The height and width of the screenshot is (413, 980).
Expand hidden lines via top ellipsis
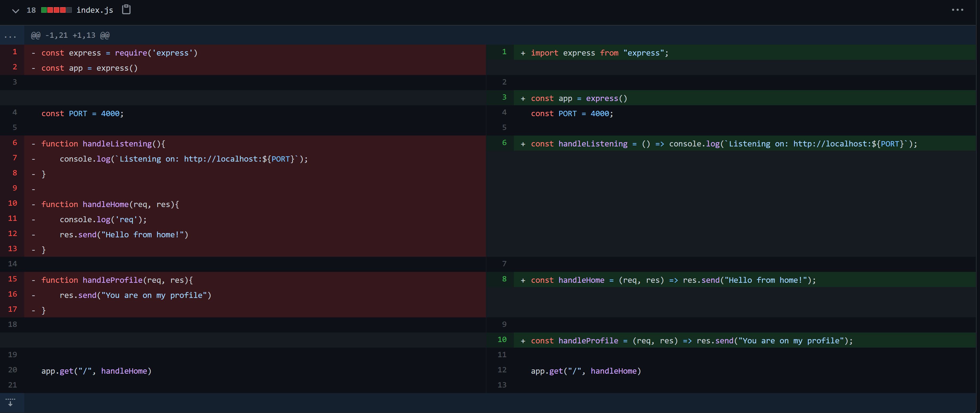(x=11, y=36)
